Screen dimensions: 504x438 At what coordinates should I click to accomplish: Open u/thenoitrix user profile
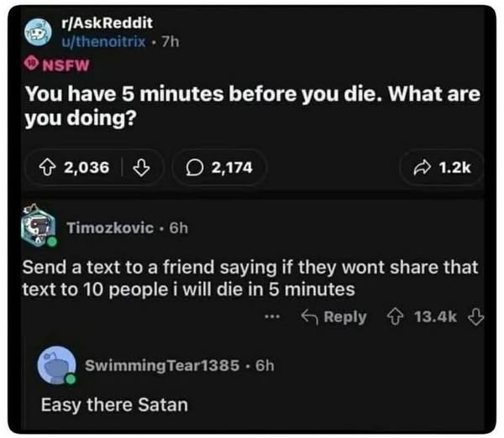[x=103, y=41]
